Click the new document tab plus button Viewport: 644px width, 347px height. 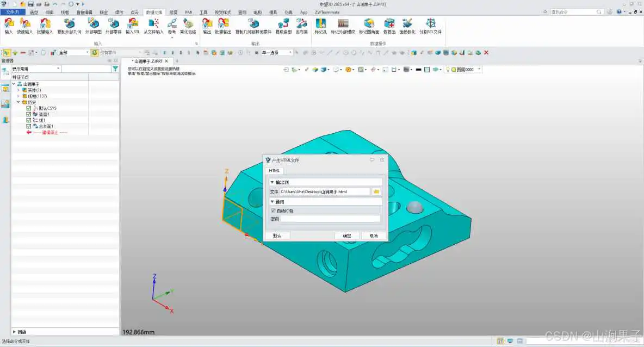[177, 61]
